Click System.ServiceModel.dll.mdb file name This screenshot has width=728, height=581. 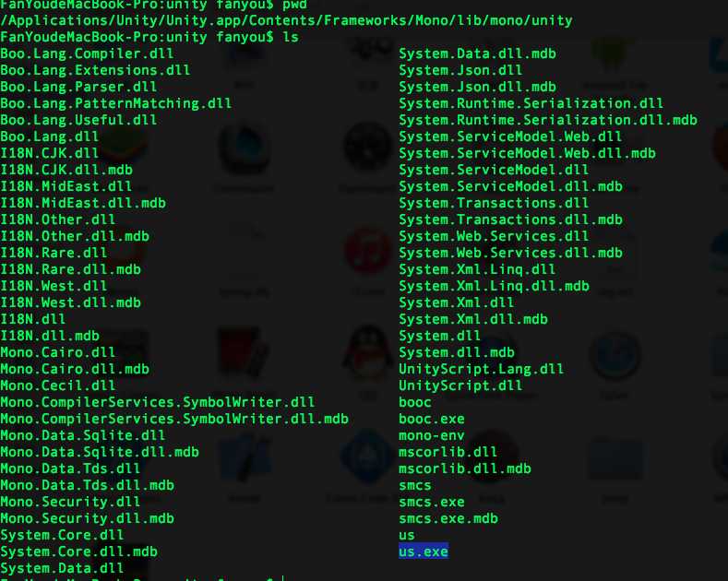511,186
